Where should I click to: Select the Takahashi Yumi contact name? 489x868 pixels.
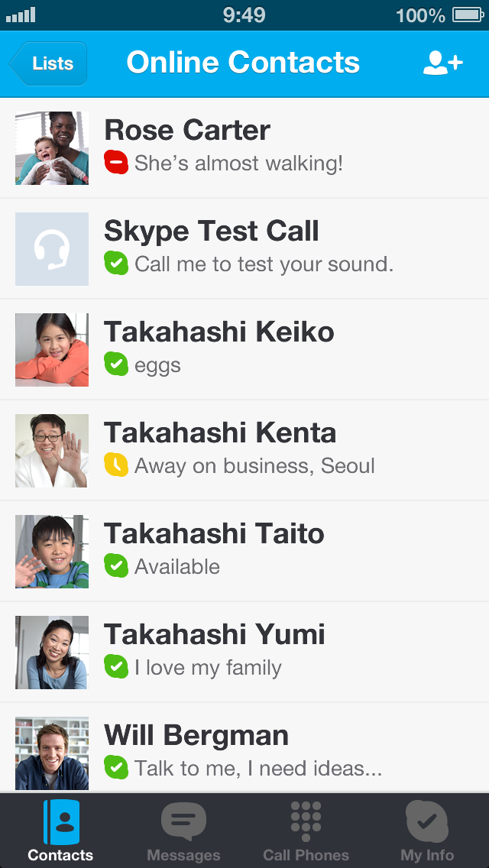(x=215, y=635)
